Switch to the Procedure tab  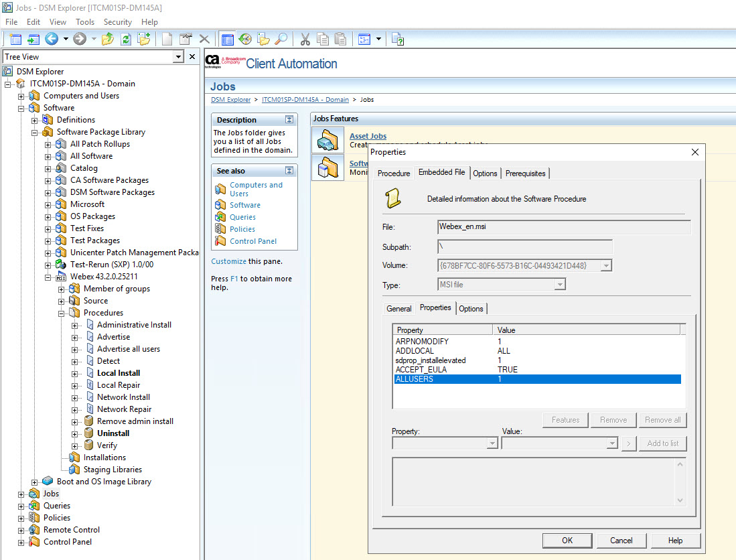tap(393, 173)
